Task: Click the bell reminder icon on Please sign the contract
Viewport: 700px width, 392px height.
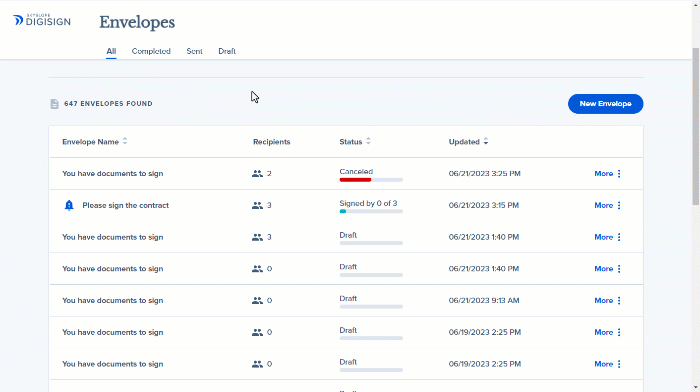Action: [x=69, y=205]
